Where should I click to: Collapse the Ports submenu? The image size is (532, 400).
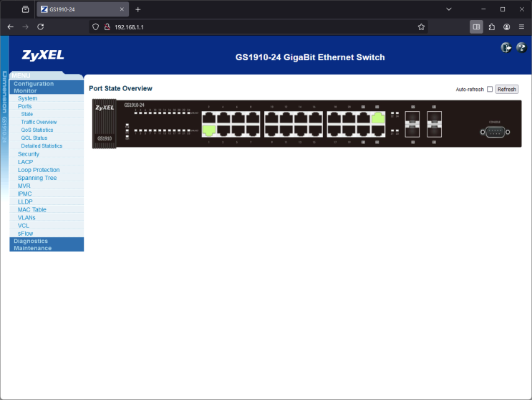click(24, 106)
